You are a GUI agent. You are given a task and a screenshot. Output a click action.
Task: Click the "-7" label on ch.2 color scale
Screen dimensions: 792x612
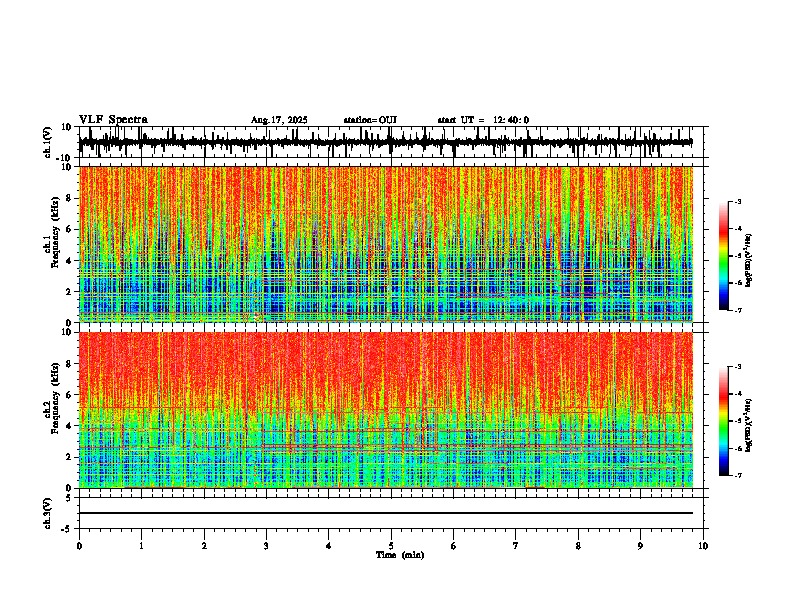coord(737,475)
